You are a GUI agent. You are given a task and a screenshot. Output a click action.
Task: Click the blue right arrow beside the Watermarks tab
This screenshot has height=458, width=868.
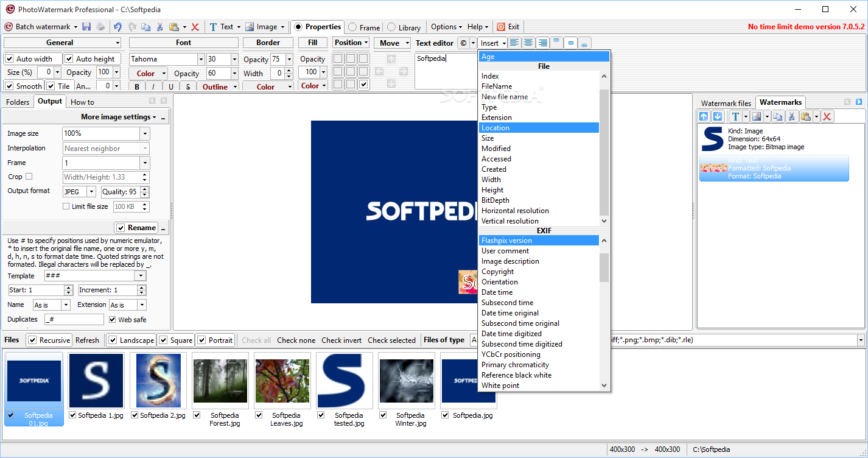tap(859, 102)
